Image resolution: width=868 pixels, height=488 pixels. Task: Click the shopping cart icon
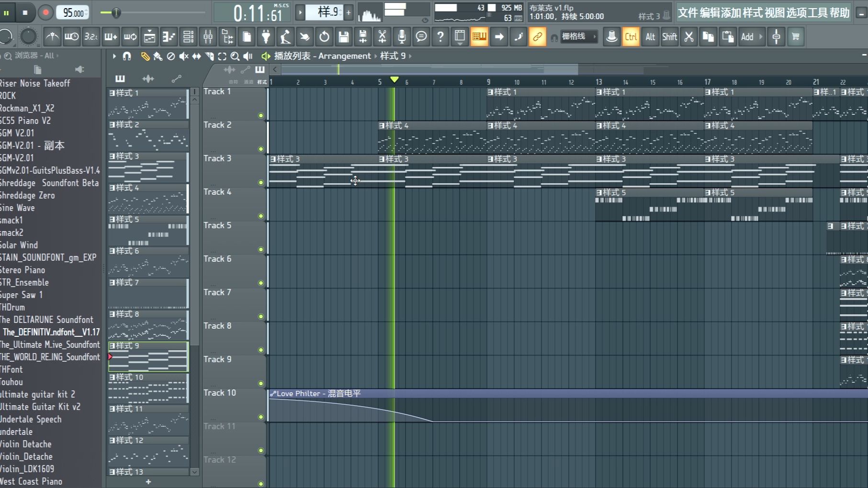click(796, 37)
